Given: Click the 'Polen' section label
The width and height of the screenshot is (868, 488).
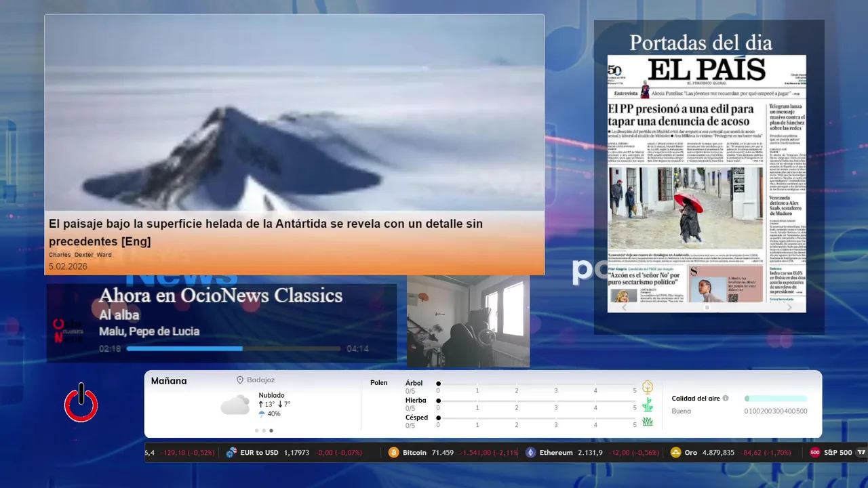Looking at the screenshot, I should [379, 383].
